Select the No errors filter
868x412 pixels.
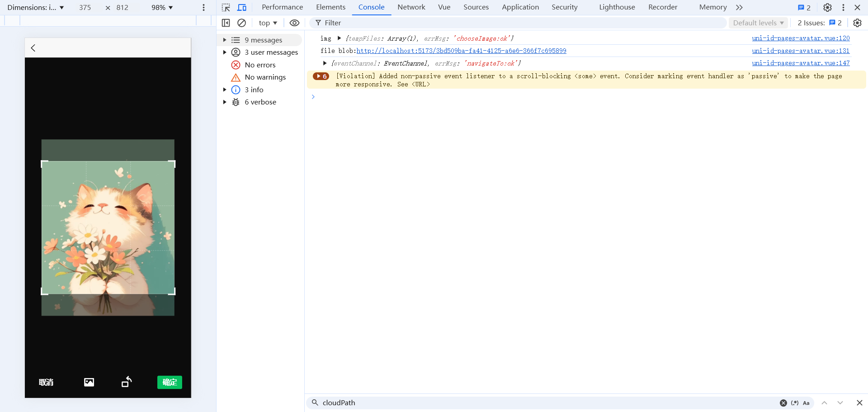[x=260, y=65]
